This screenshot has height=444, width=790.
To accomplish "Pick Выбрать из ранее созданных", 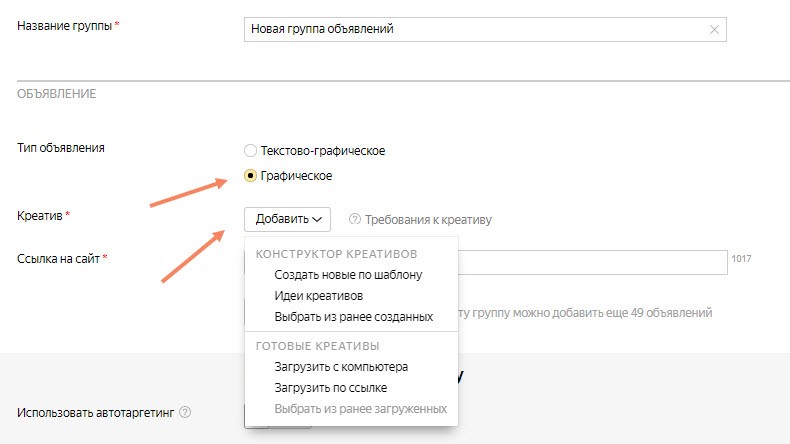I will (x=353, y=316).
